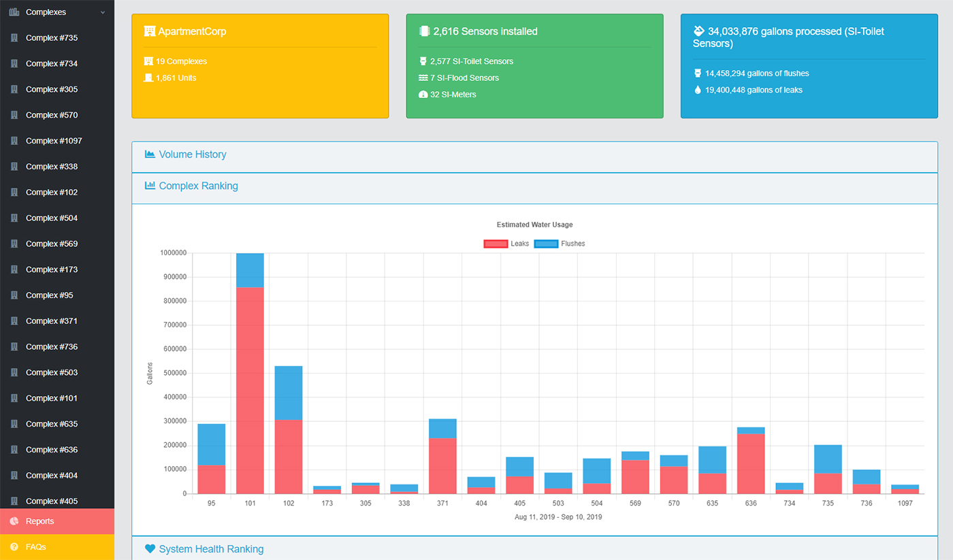The image size is (953, 560).
Task: Click the building icon beside Complex #735
Action: pos(14,38)
